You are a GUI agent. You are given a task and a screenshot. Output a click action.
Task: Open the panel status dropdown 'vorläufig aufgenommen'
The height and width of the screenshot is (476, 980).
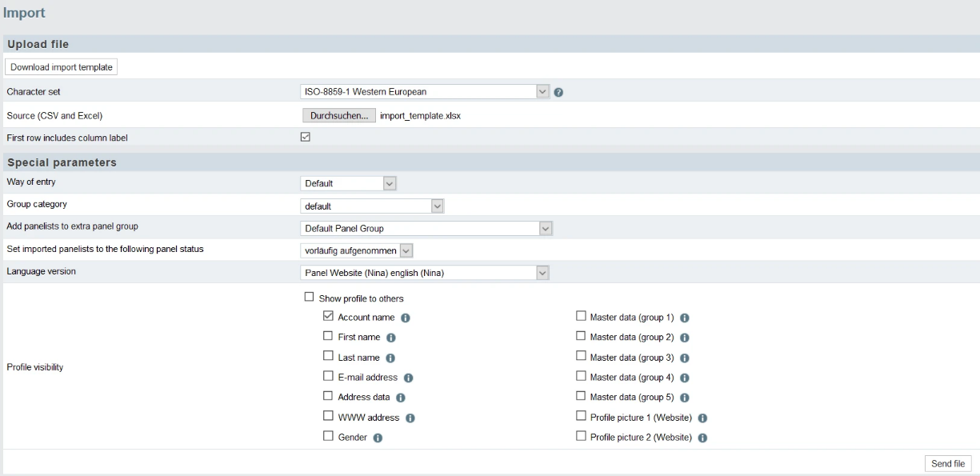pos(357,251)
